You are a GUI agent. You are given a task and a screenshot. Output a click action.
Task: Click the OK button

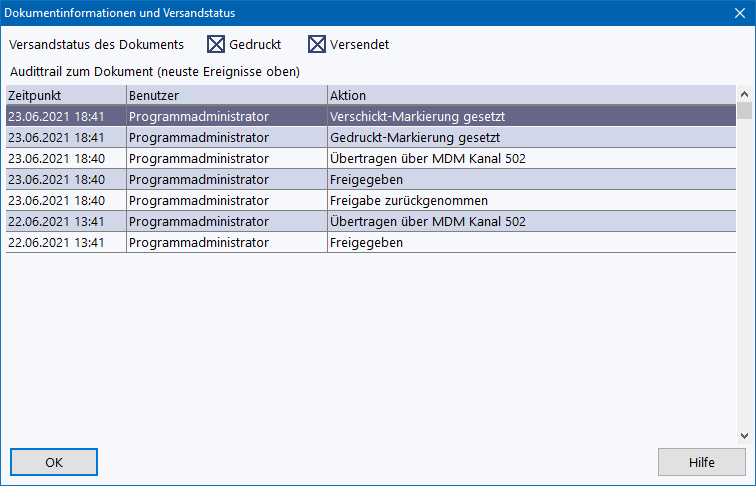pyautogui.click(x=54, y=462)
